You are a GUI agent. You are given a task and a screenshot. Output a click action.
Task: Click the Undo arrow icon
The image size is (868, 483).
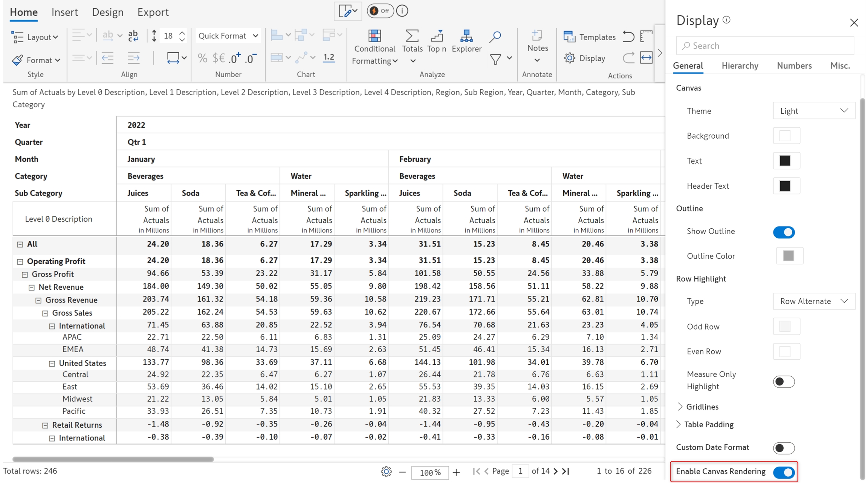628,37
